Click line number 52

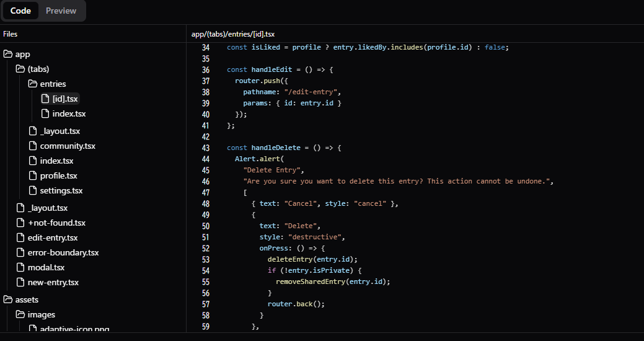point(205,248)
